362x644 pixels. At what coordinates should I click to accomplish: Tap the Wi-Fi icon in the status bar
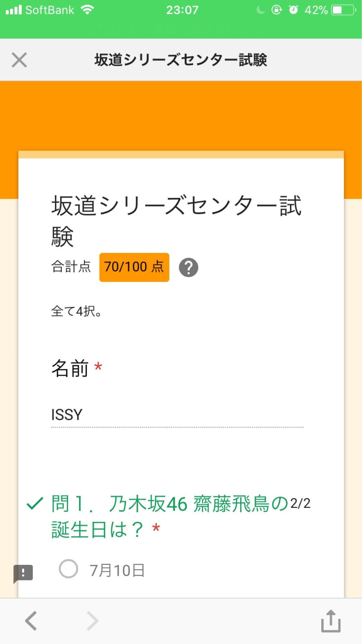click(x=87, y=10)
